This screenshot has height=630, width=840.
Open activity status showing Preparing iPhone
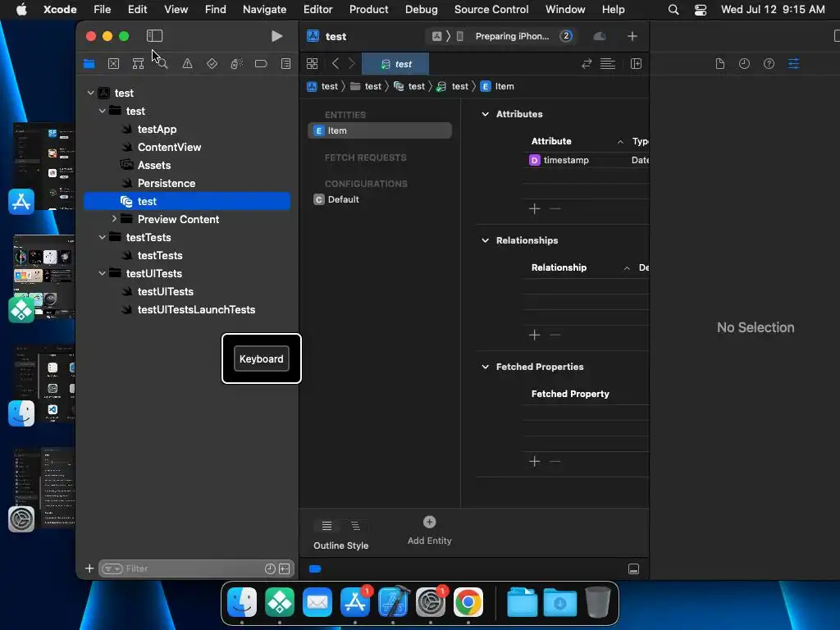(x=512, y=36)
